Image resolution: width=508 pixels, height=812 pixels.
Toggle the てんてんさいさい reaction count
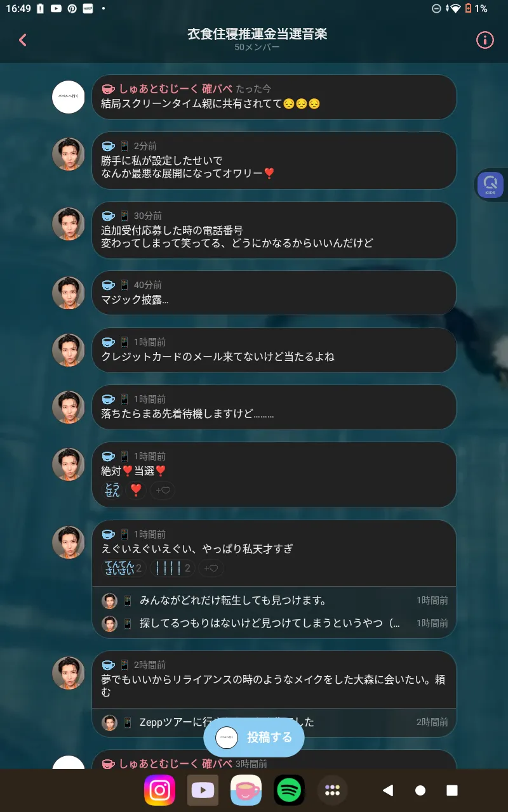124,568
